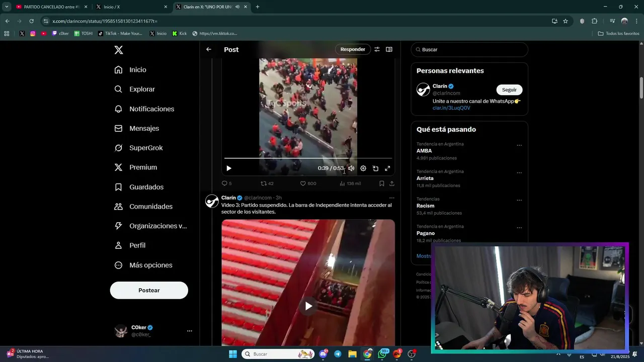Open Todos los favoritos folder
Viewport: 644px width, 362px height.
tap(619, 34)
